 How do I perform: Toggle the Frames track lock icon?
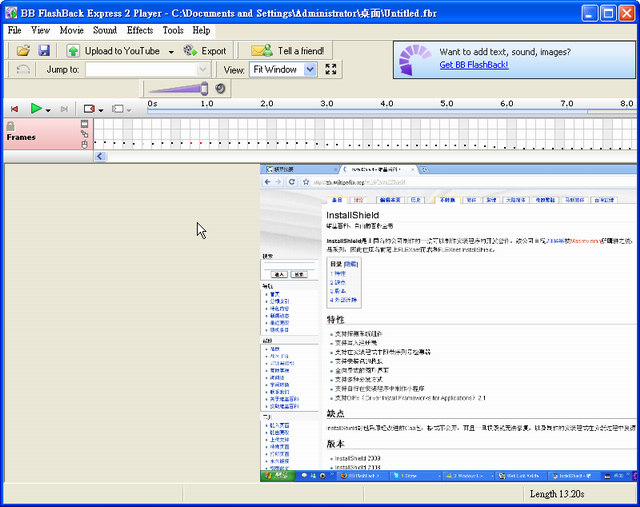pyautogui.click(x=10, y=126)
